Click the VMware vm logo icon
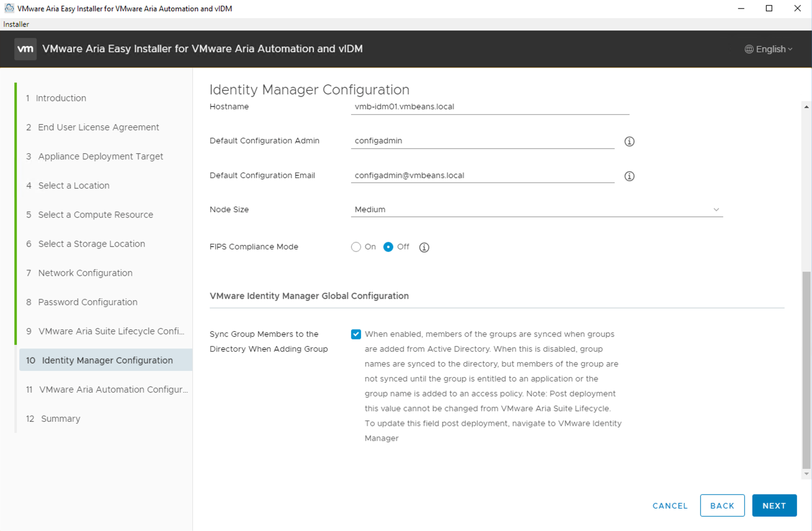 [x=25, y=49]
